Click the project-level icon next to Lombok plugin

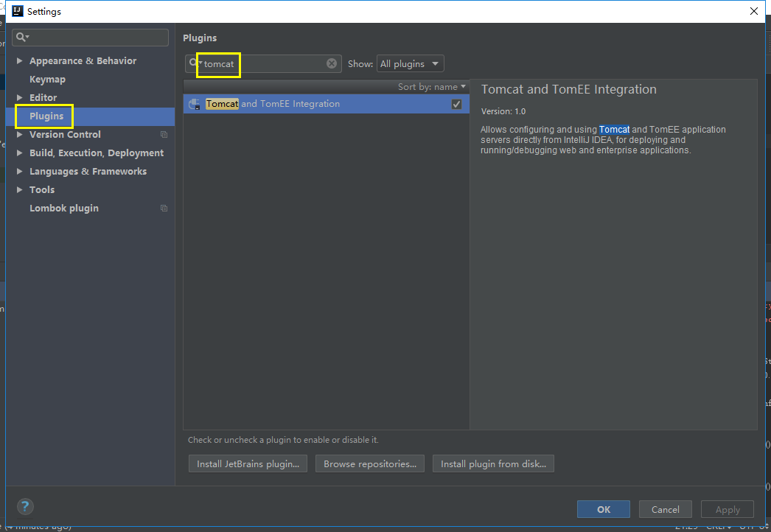(164, 209)
